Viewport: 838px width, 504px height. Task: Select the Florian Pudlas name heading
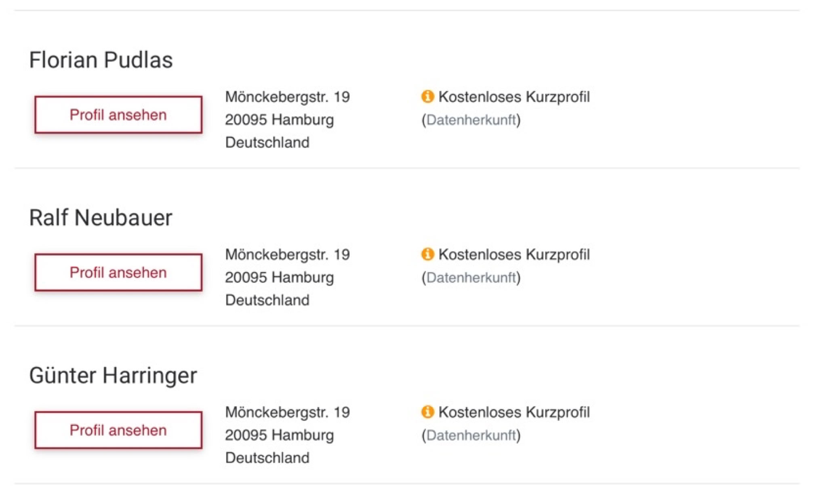tap(101, 60)
